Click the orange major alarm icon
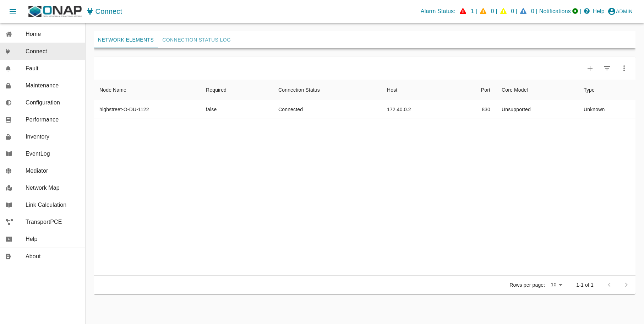Viewport: 644px width, 324px height. coord(483,11)
